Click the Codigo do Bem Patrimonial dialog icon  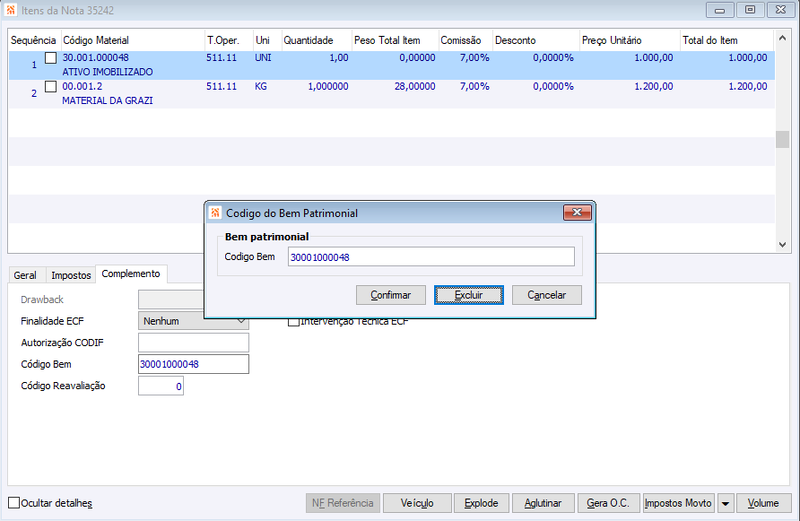point(215,213)
